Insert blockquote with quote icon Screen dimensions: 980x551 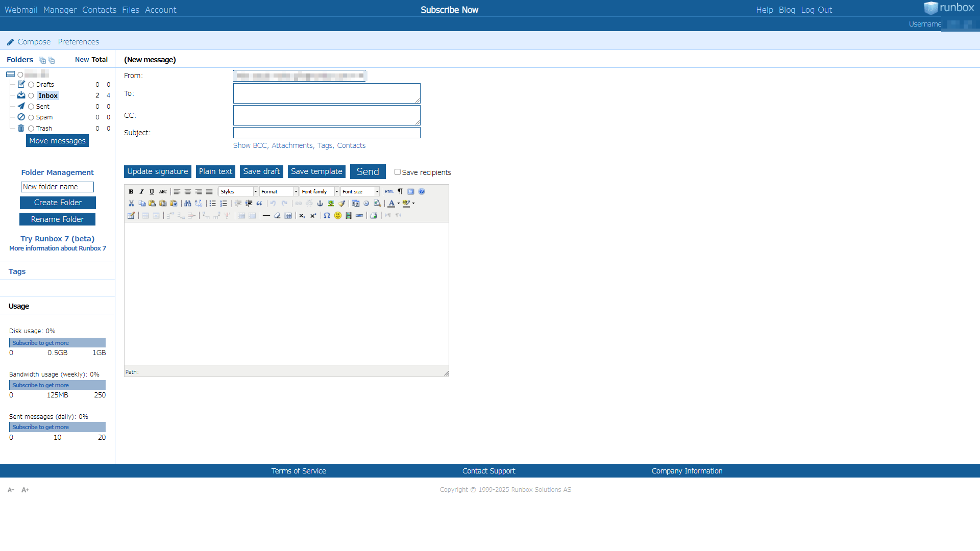click(x=259, y=204)
